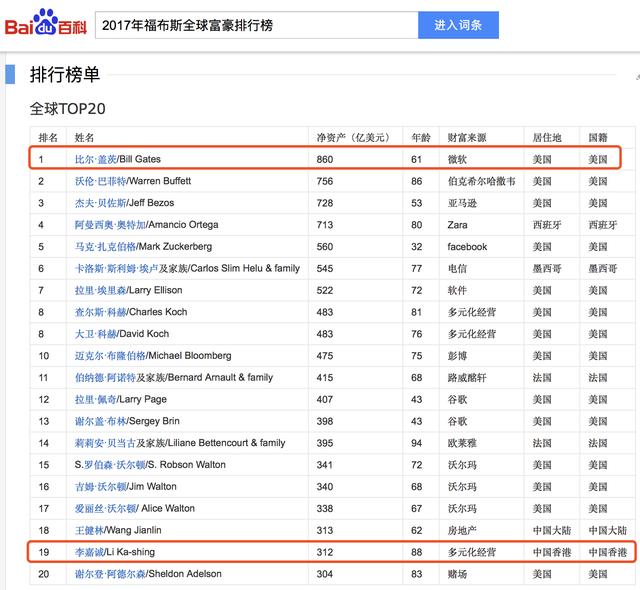Open the 迈克尔·布隆伯格 link
640x590 pixels.
110,355
